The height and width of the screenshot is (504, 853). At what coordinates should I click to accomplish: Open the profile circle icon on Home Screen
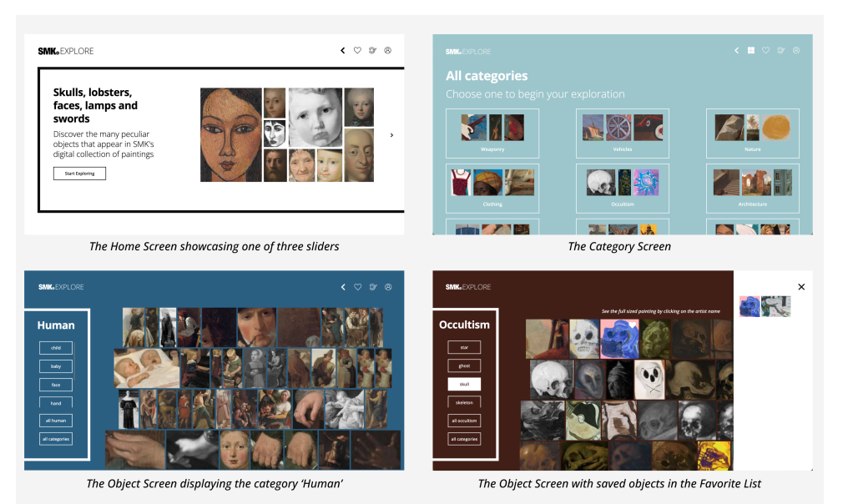pos(388,51)
